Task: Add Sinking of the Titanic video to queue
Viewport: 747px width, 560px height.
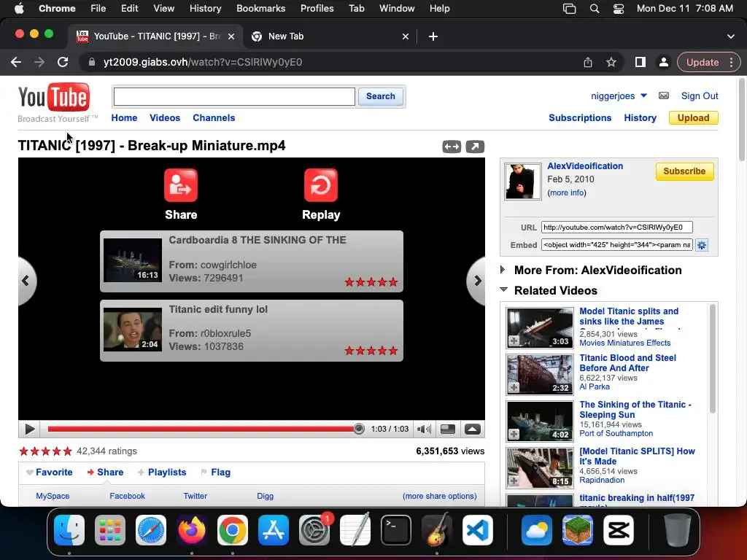Action: coord(514,435)
